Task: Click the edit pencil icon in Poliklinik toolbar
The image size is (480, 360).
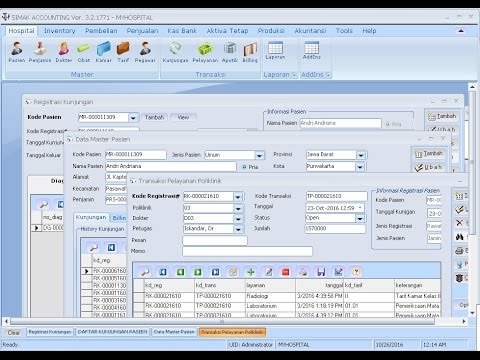Action: pyautogui.click(x=268, y=272)
